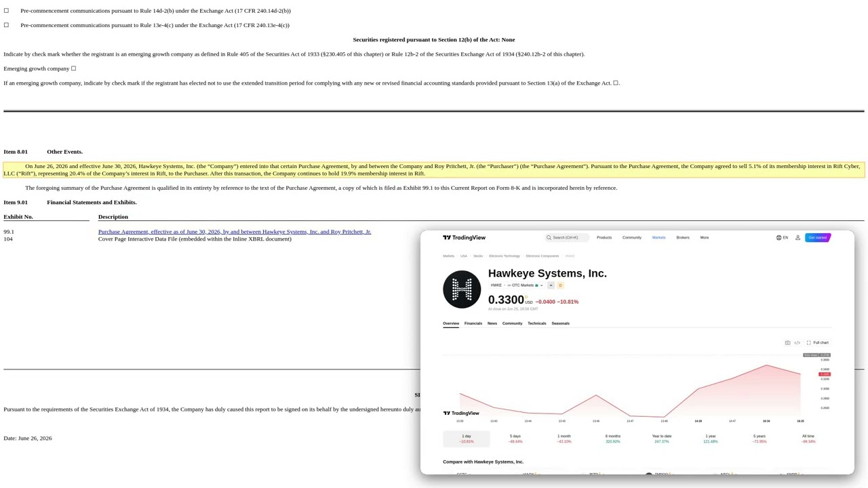Click the Get started button
The height and width of the screenshot is (488, 868).
click(818, 238)
